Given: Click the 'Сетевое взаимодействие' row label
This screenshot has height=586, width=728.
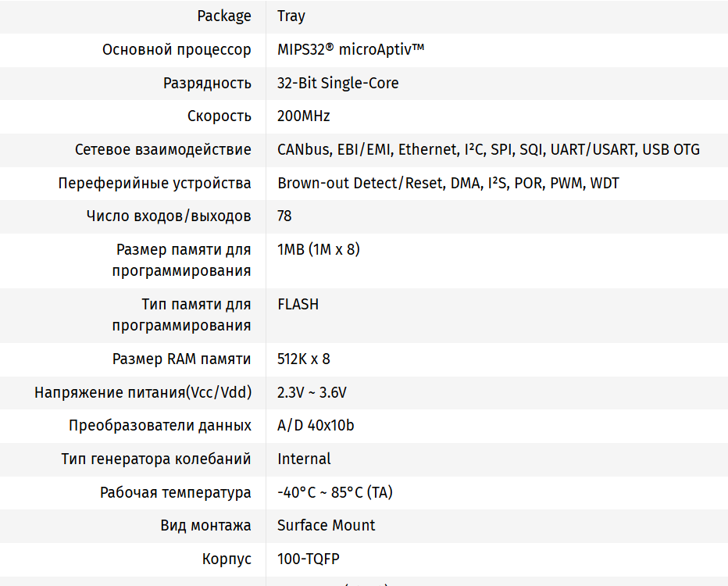Looking at the screenshot, I should pos(162,149).
